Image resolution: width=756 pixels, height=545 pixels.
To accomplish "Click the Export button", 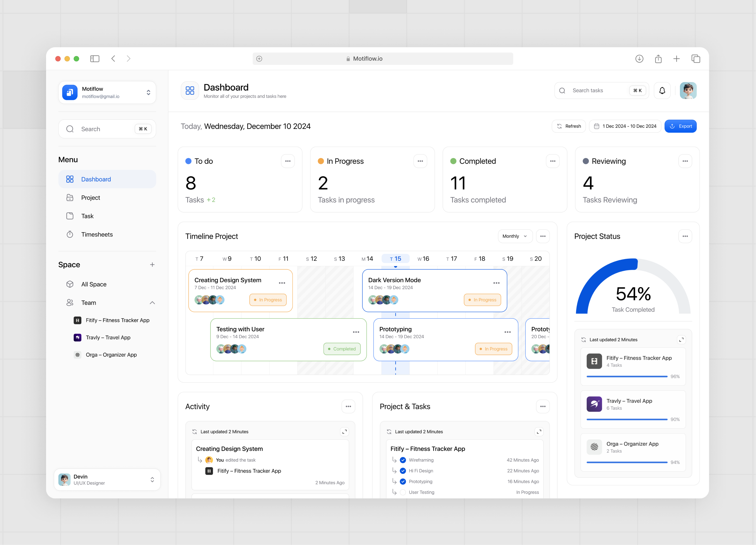I will click(x=680, y=126).
